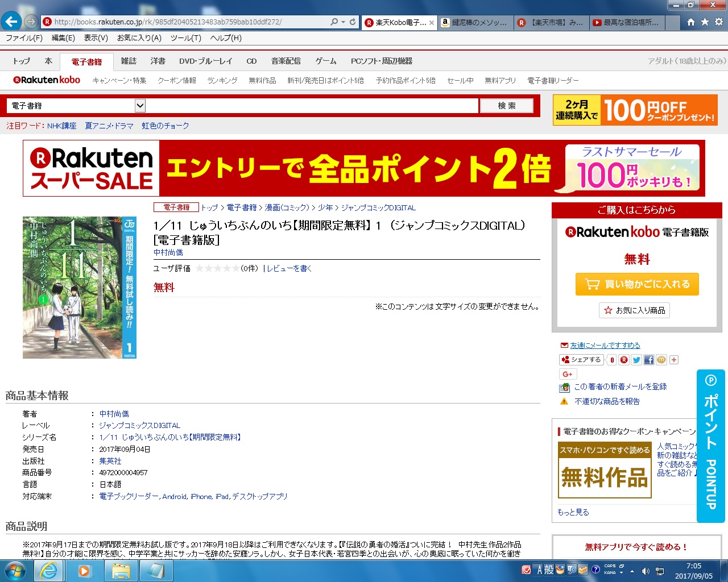Click the 無料作品 link in kobo navigation

262,81
